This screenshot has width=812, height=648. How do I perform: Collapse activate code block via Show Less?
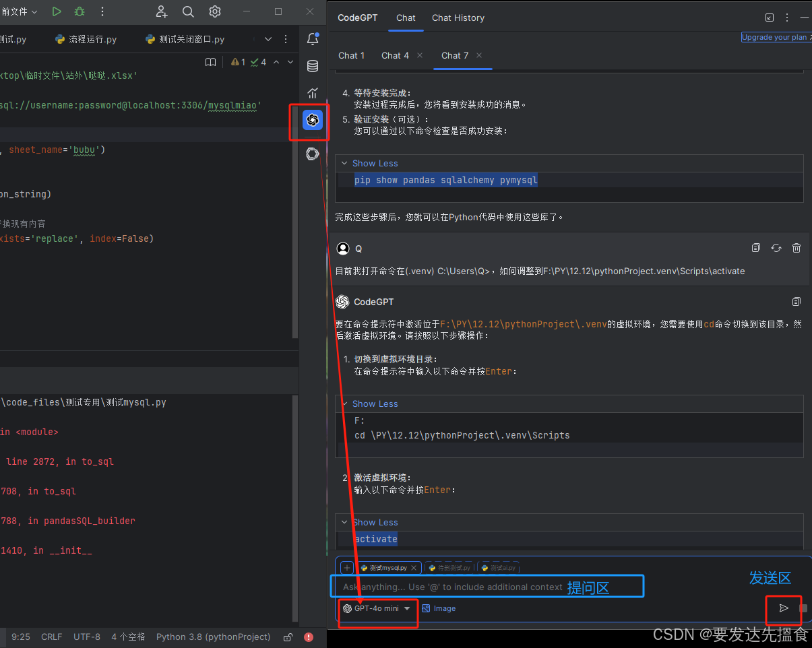coord(375,522)
